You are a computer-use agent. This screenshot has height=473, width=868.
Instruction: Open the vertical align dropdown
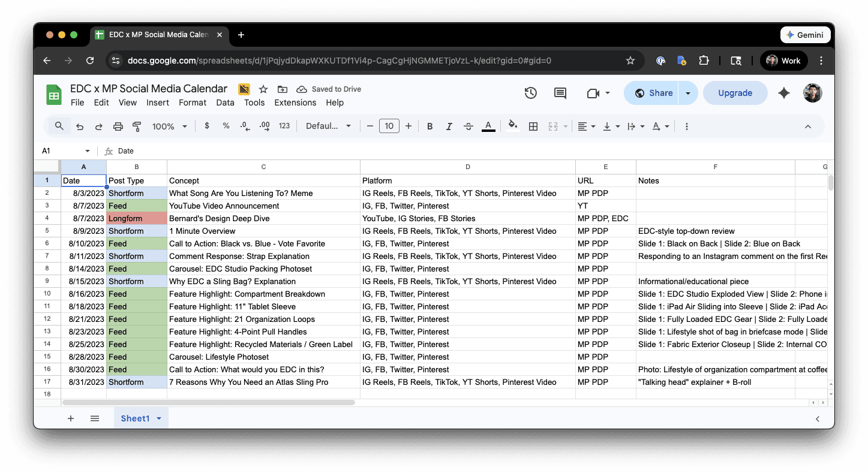(611, 126)
